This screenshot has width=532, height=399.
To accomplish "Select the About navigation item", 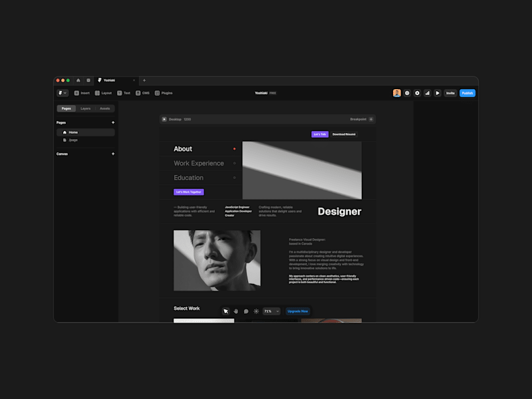I will pos(183,149).
